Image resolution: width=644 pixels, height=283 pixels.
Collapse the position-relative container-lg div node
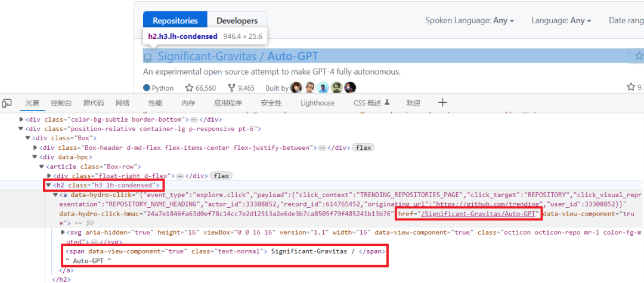point(22,129)
